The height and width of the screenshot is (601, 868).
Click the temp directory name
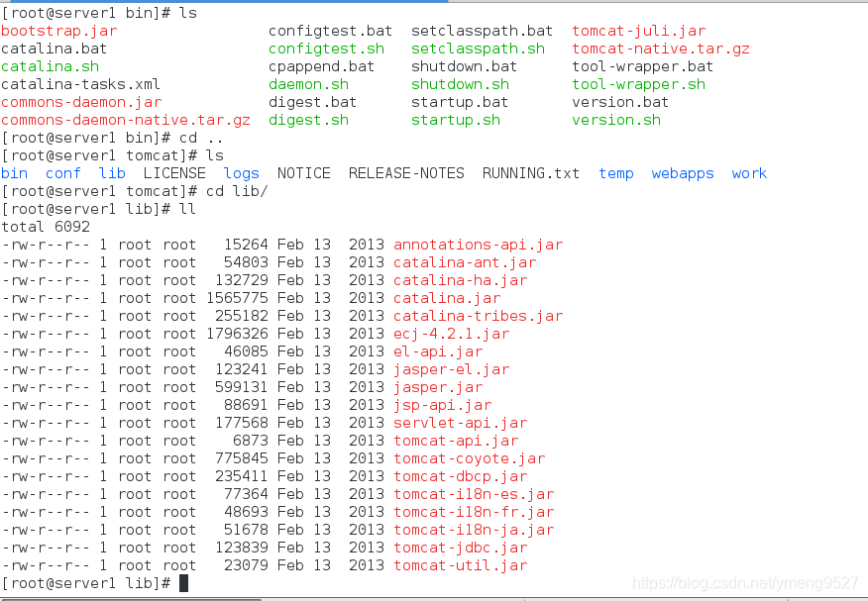[616, 173]
